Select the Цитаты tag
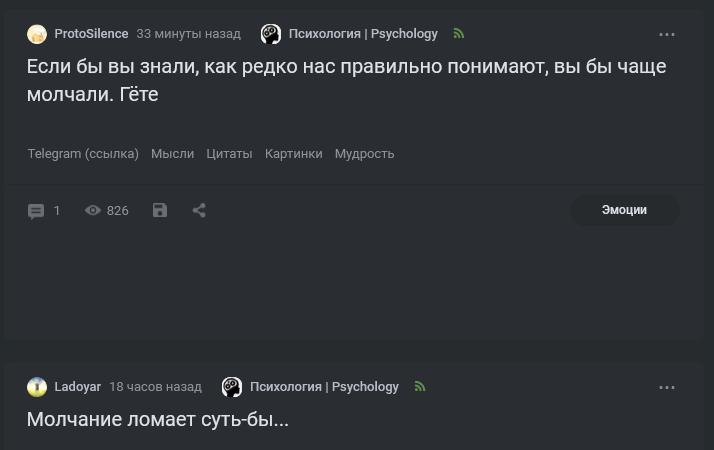This screenshot has width=714, height=450. pos(229,154)
